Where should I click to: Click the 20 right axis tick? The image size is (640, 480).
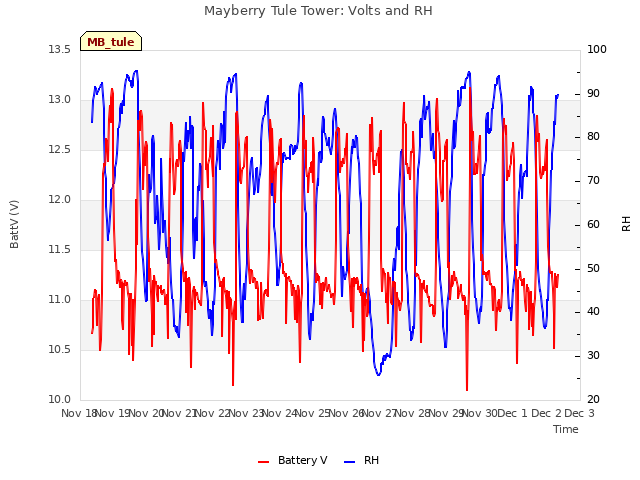[x=593, y=400]
